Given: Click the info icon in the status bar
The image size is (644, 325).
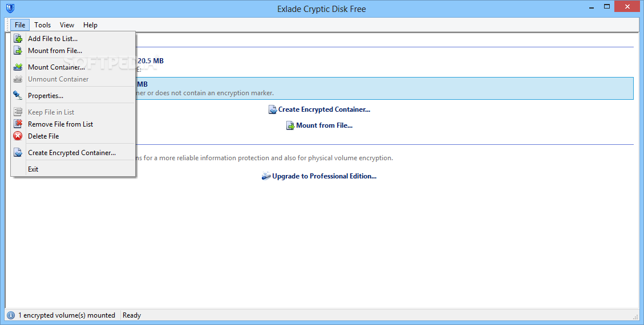Looking at the screenshot, I should (11, 315).
